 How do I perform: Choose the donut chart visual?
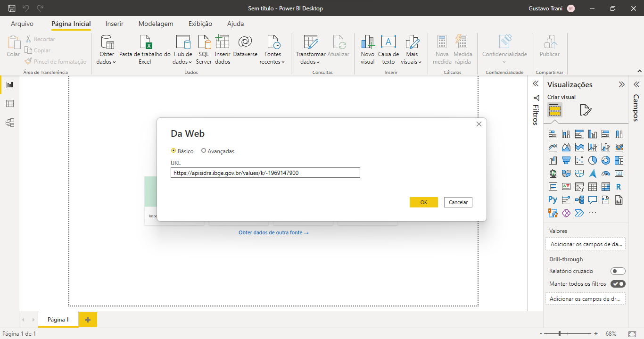tap(606, 160)
